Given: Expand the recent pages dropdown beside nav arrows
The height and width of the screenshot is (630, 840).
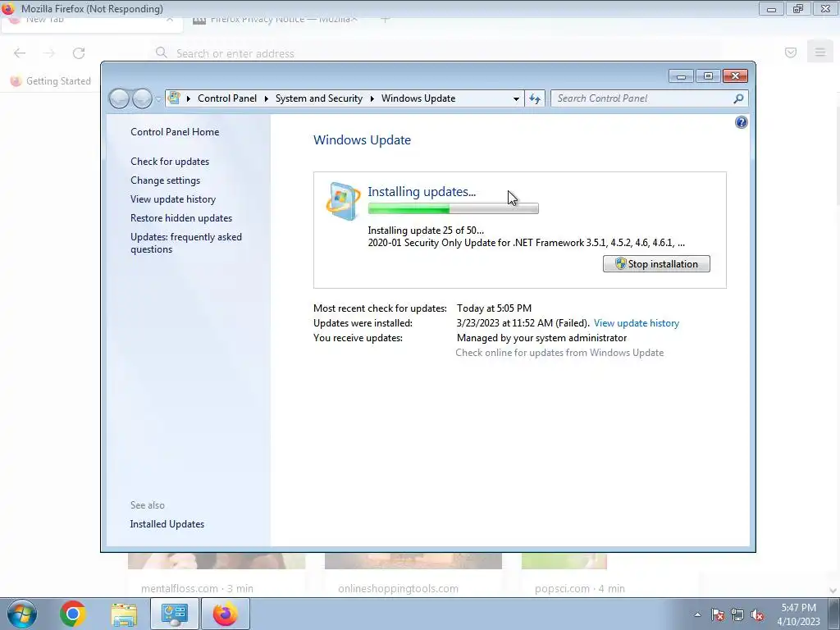Looking at the screenshot, I should click(158, 99).
